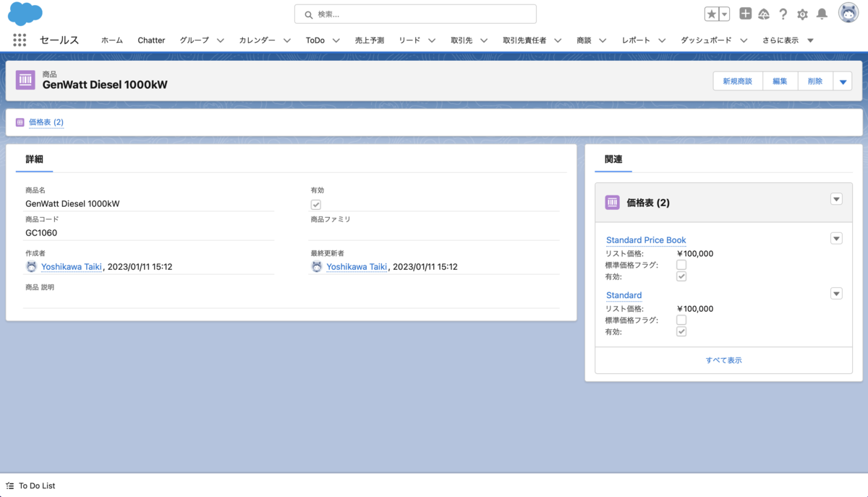This screenshot has height=497, width=868.
Task: Click the favorites star icon
Action: [x=712, y=14]
